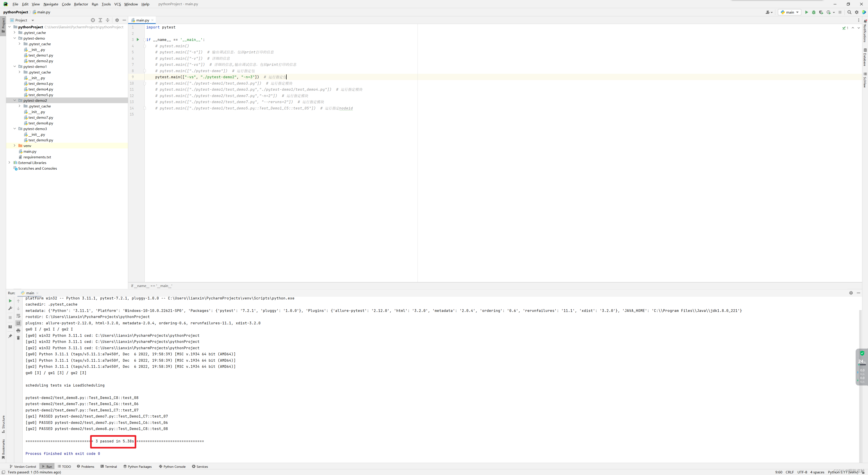Click Select Opened File target icon

click(x=93, y=20)
